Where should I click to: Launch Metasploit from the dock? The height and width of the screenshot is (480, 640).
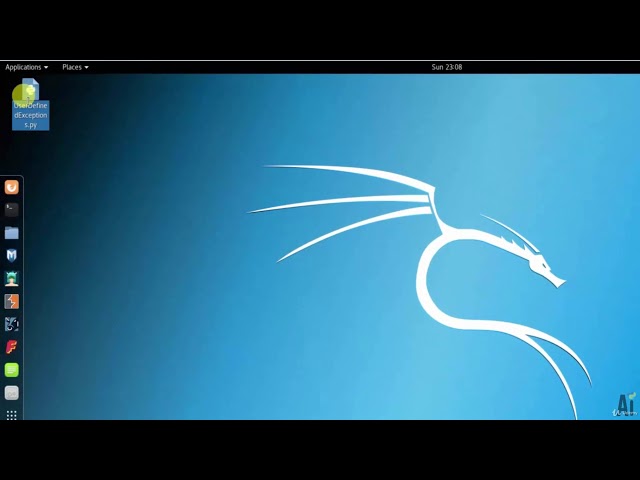tap(11, 256)
